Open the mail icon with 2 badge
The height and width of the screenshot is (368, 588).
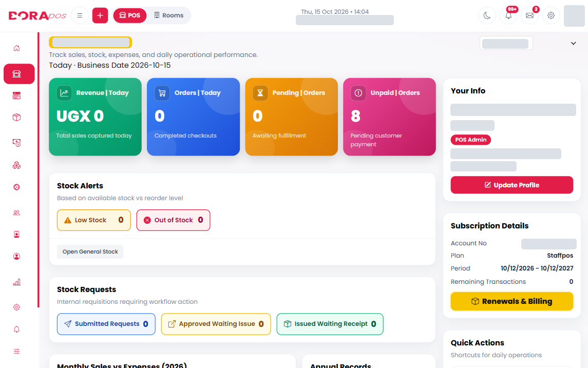tap(529, 15)
